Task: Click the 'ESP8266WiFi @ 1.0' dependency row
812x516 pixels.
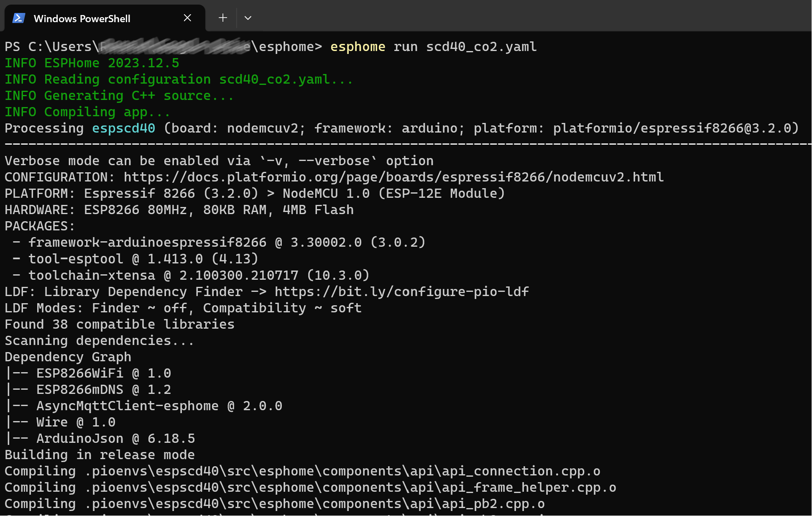Action: [88, 373]
